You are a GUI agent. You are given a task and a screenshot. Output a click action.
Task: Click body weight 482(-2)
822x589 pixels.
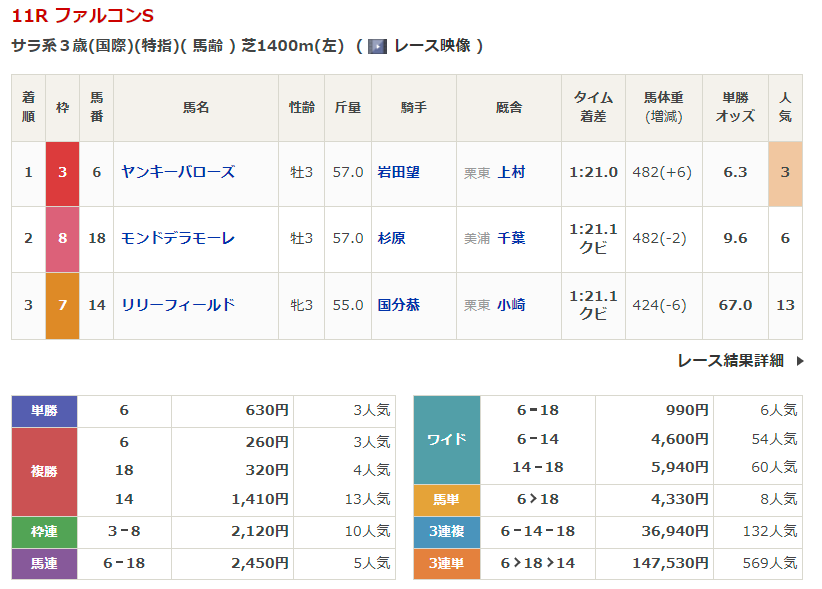pos(659,238)
